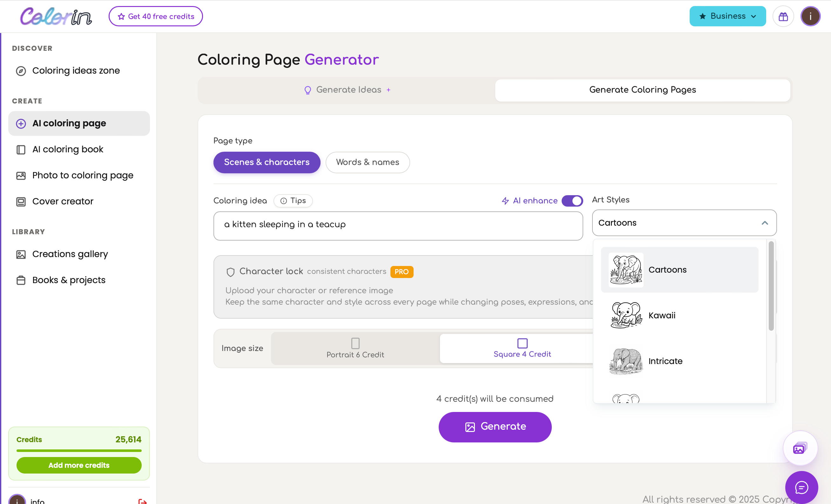Click the coloring idea text field
This screenshot has width=831, height=504.
pyautogui.click(x=398, y=226)
